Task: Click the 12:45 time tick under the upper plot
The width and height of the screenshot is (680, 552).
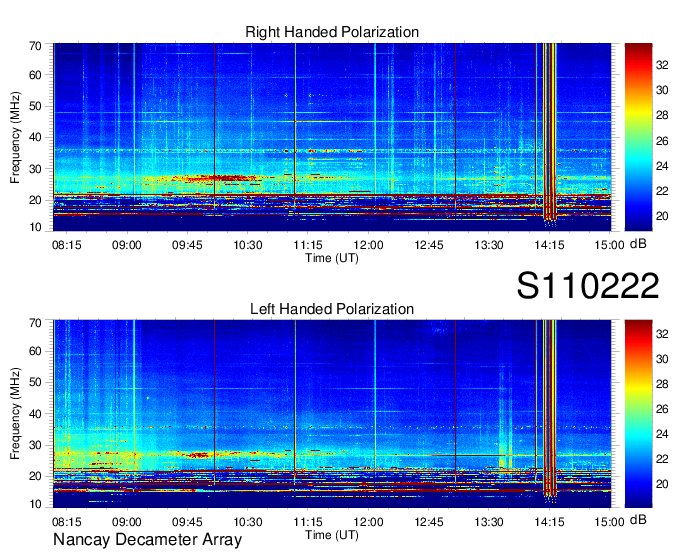Action: pyautogui.click(x=429, y=245)
